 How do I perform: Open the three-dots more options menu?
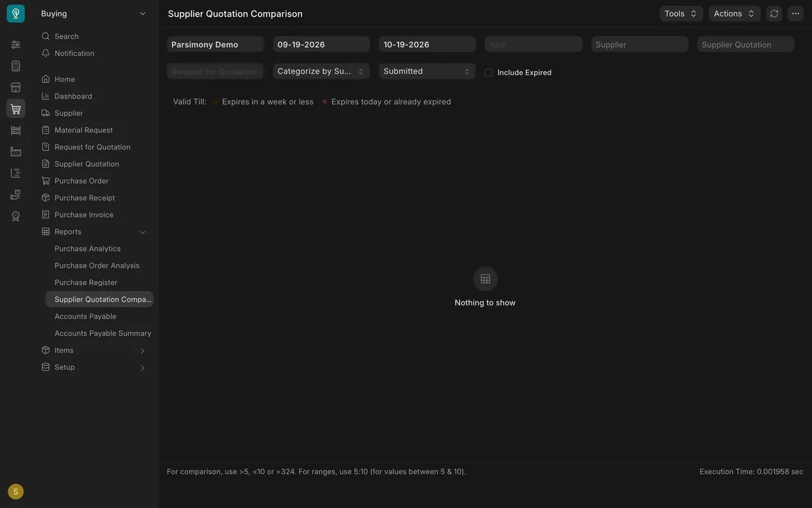tap(796, 13)
